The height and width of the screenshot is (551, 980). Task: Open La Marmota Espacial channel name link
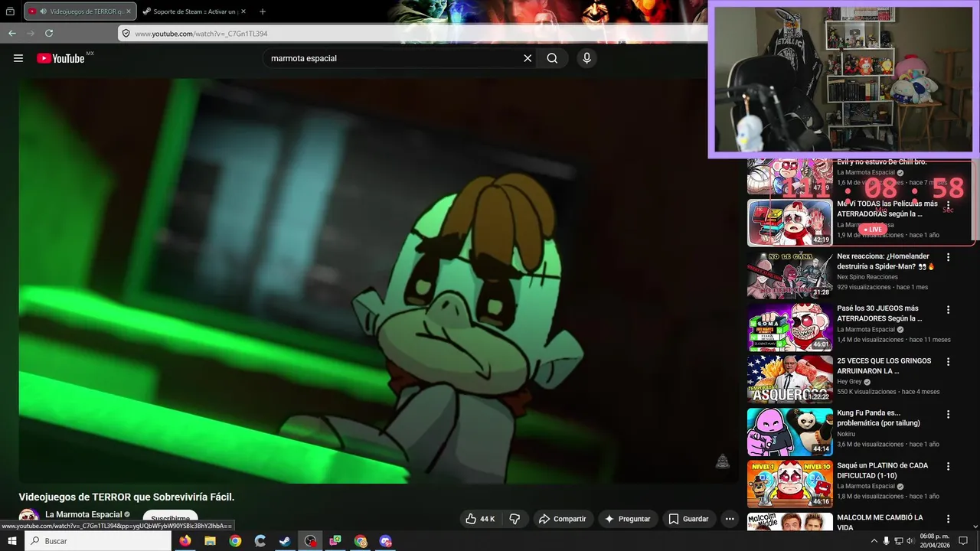[x=83, y=514]
